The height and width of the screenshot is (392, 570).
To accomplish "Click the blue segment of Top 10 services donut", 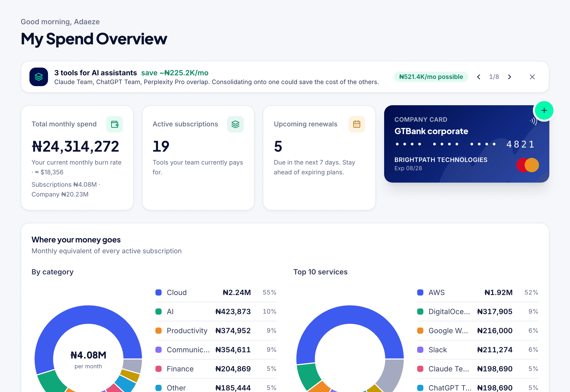I will 350,315.
